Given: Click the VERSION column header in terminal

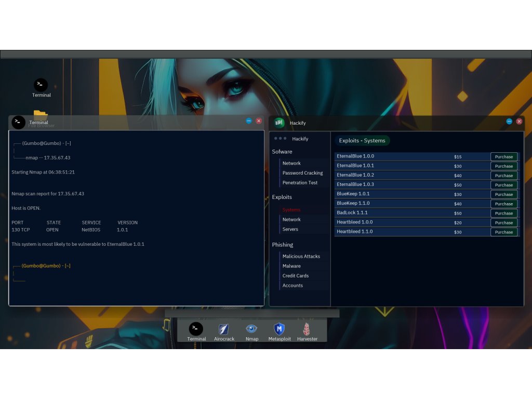Looking at the screenshot, I should (128, 223).
